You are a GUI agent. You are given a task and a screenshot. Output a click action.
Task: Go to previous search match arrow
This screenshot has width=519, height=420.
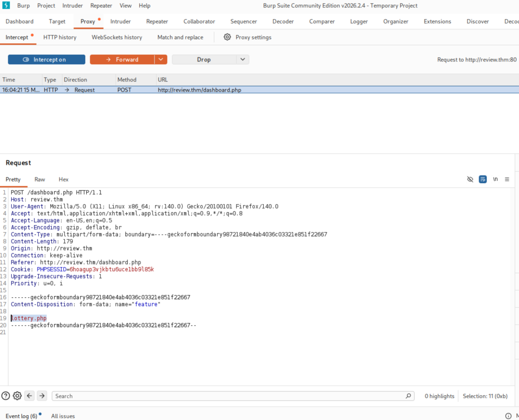coord(29,396)
